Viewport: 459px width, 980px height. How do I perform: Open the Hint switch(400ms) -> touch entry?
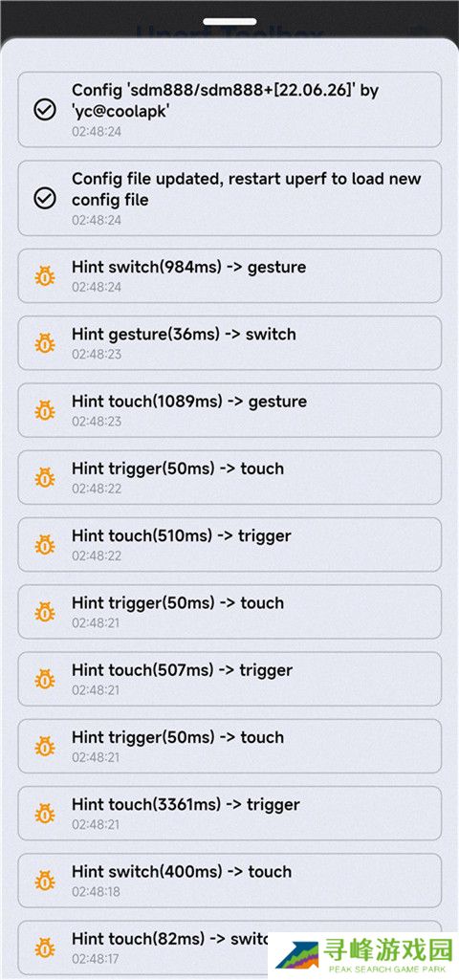click(x=229, y=881)
